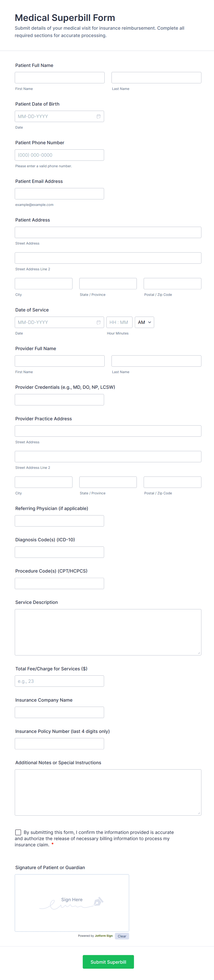Click the Patient Email Address field
Screen dimensions: 214x980
(x=59, y=194)
